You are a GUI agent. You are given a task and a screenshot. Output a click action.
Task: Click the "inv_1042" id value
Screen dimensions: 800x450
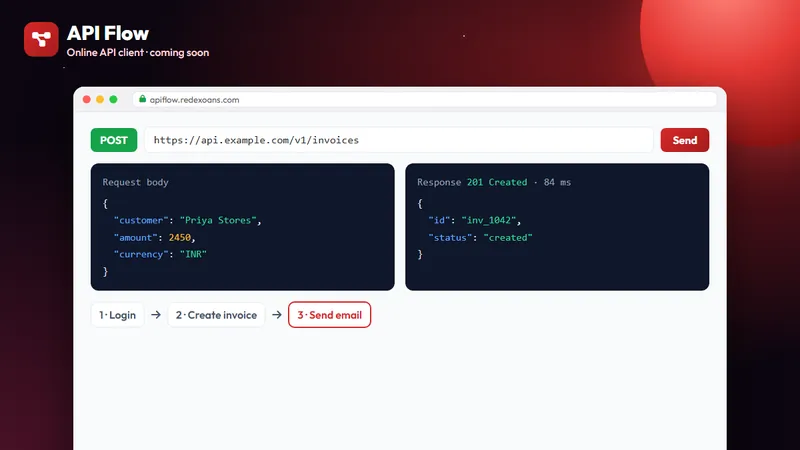coord(489,220)
